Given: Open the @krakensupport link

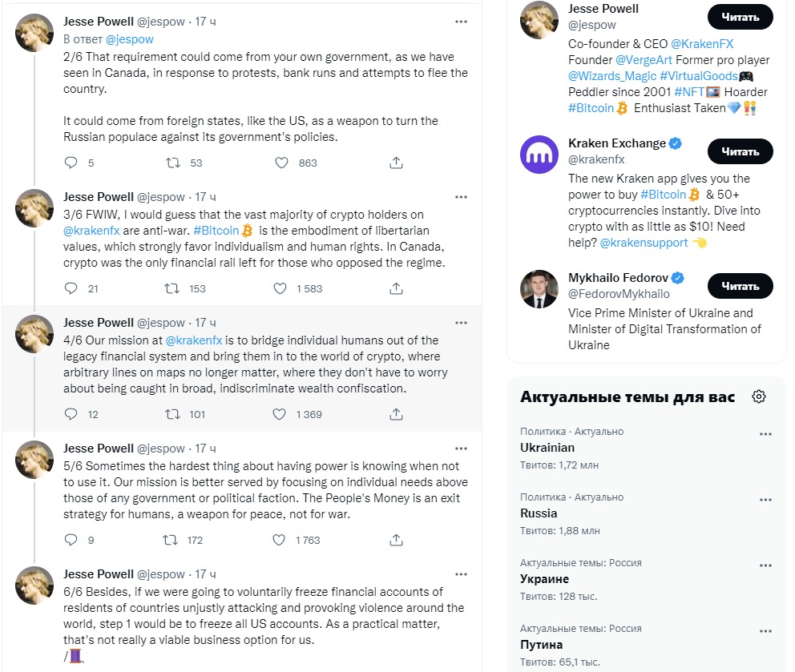Looking at the screenshot, I should pyautogui.click(x=644, y=243).
